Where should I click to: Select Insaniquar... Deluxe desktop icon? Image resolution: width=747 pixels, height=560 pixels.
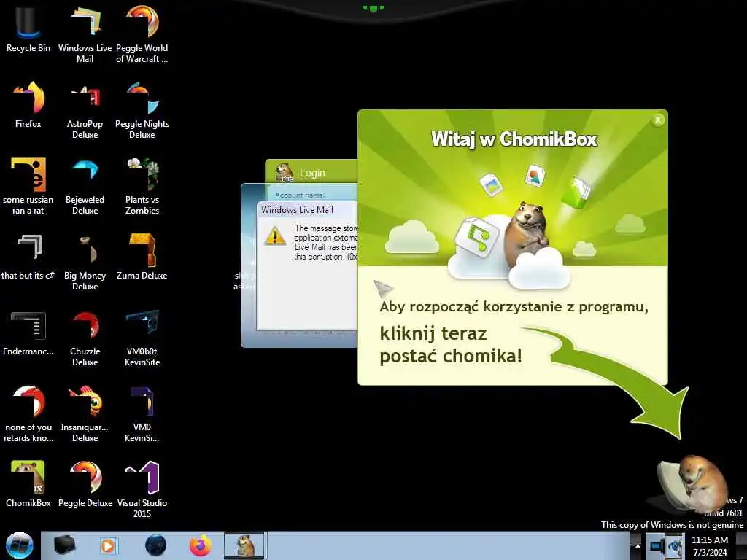click(x=85, y=413)
